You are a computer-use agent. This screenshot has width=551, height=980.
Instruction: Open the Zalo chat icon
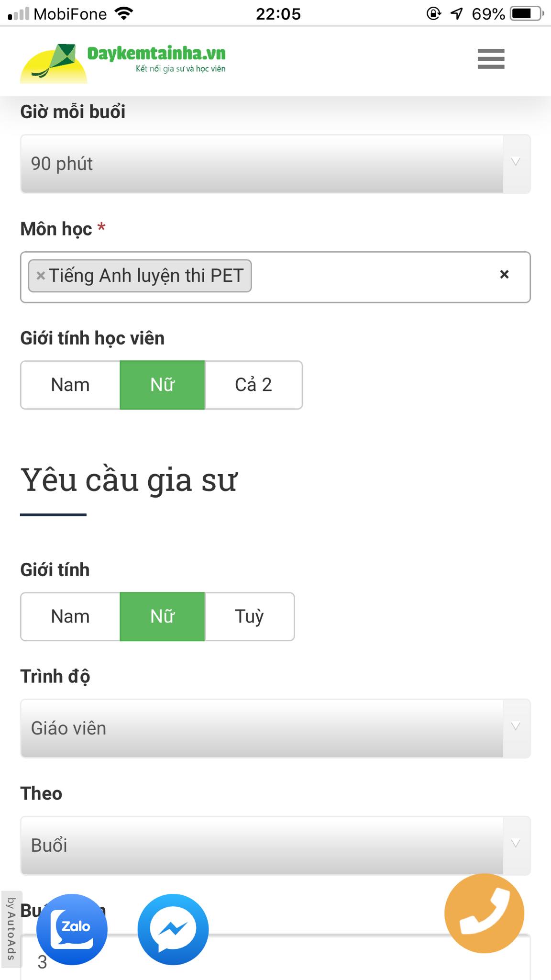[72, 928]
